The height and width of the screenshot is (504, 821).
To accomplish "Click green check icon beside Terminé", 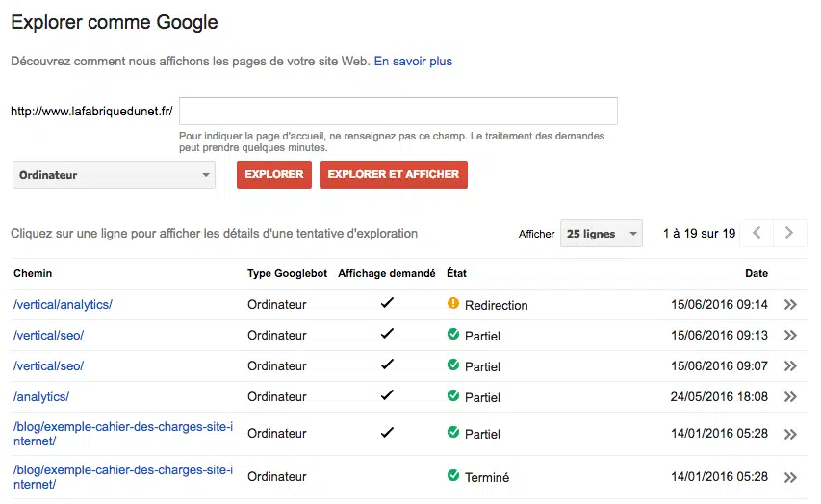I will tap(453, 476).
